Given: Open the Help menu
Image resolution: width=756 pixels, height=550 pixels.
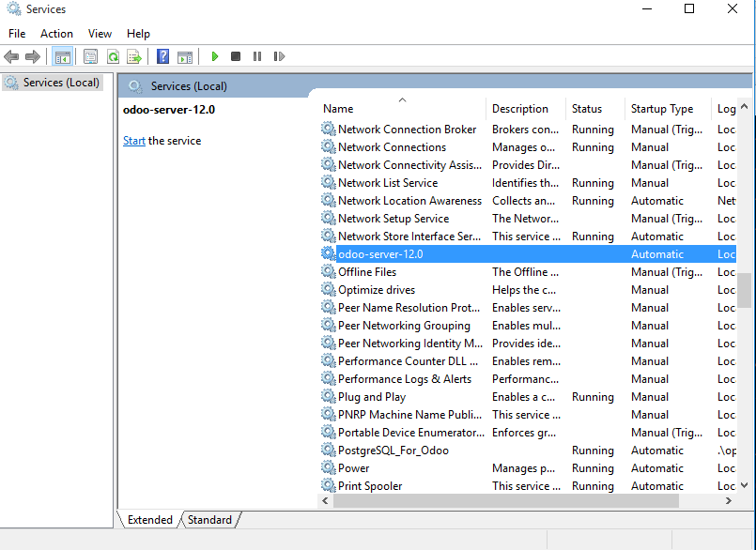Looking at the screenshot, I should [x=138, y=34].
